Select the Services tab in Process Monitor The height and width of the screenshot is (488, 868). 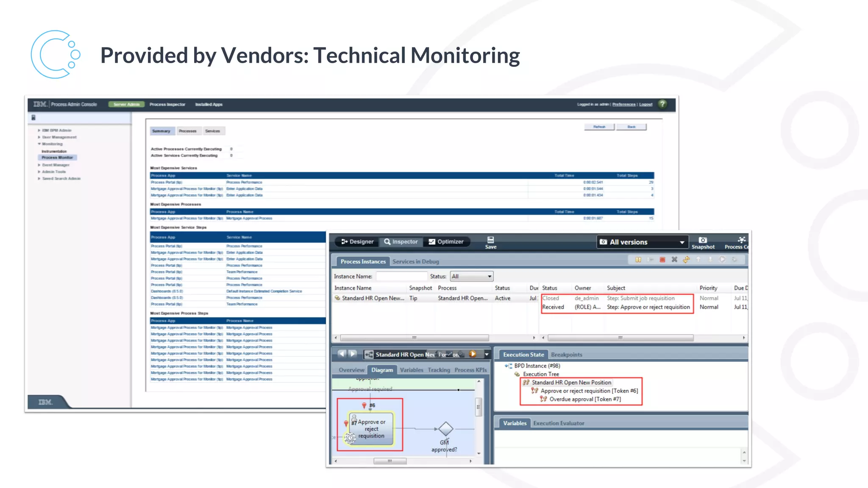(212, 131)
